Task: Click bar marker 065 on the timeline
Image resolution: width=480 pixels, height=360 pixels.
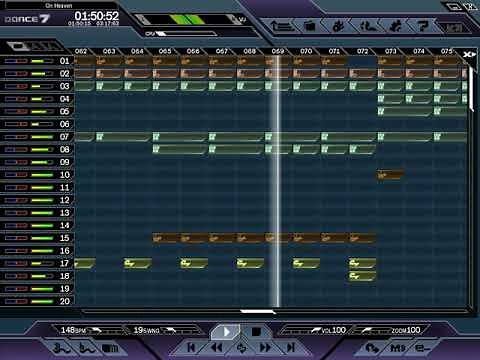Action: [x=165, y=51]
